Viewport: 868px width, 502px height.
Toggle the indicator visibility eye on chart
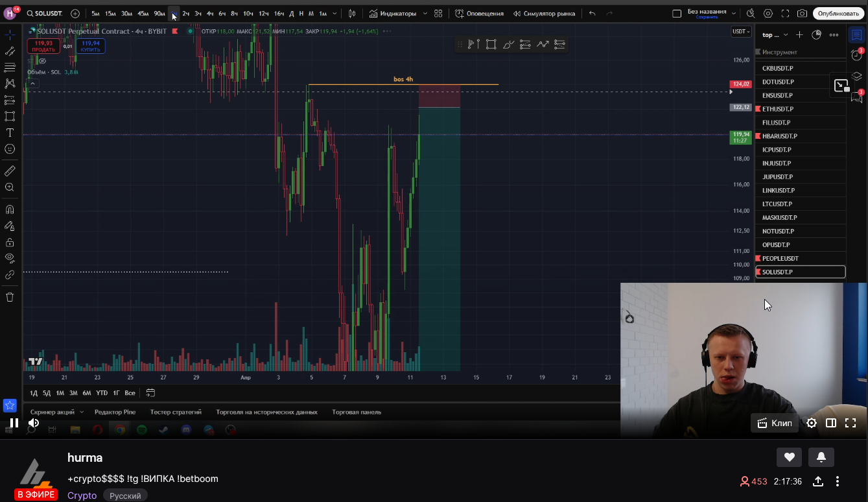(43, 61)
